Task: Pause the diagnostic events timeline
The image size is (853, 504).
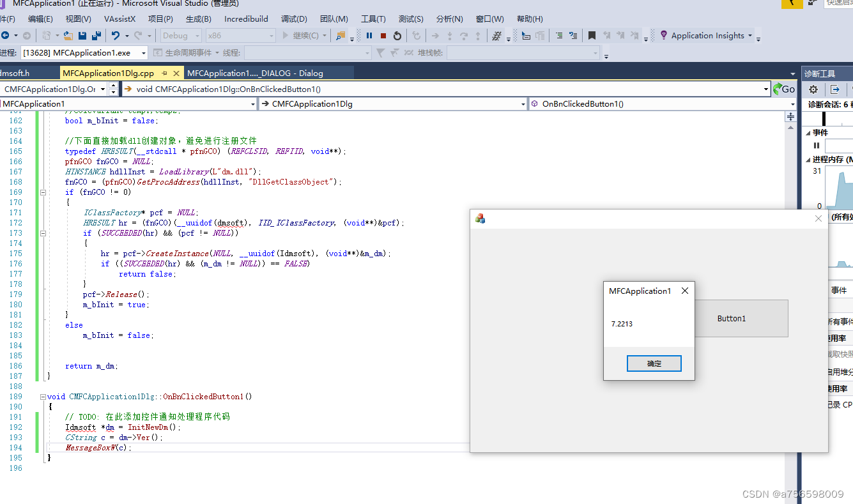Action: [x=817, y=146]
